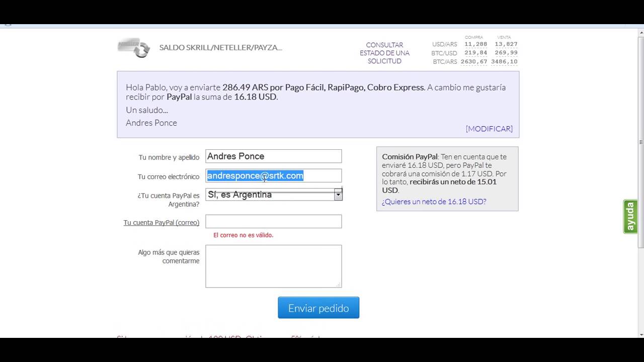Click the comments textarea
This screenshot has width=644, height=362.
tap(274, 266)
